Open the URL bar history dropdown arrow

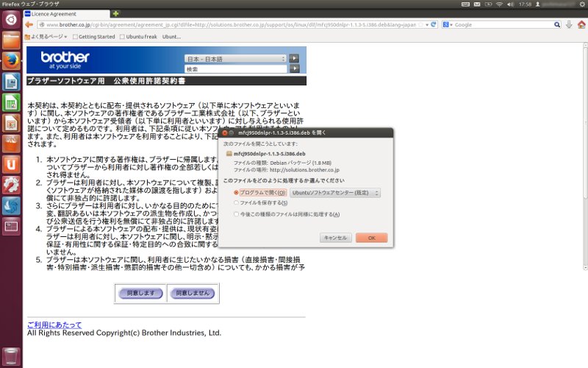(x=427, y=25)
